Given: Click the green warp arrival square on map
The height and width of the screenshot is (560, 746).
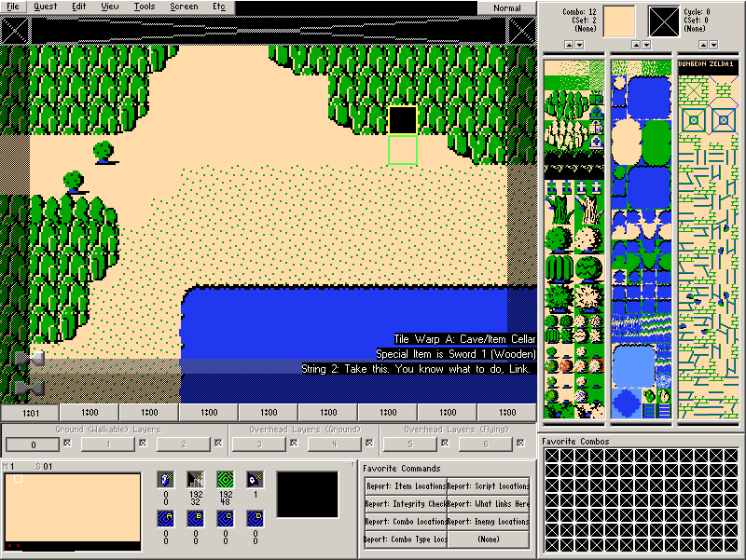Looking at the screenshot, I should [x=403, y=150].
